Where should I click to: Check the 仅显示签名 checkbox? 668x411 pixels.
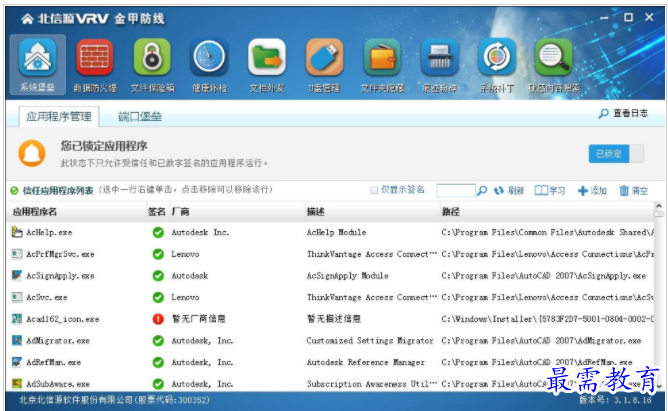(374, 190)
